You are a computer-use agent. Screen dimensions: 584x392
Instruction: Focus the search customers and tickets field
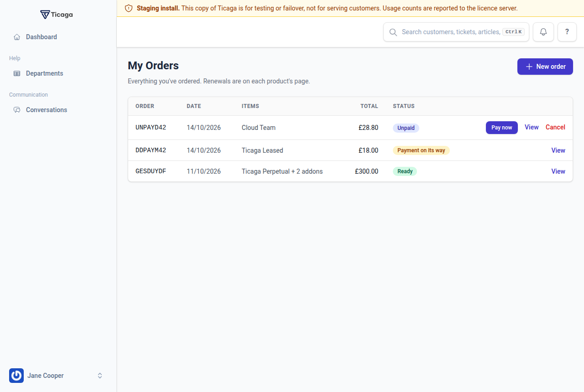tap(456, 32)
